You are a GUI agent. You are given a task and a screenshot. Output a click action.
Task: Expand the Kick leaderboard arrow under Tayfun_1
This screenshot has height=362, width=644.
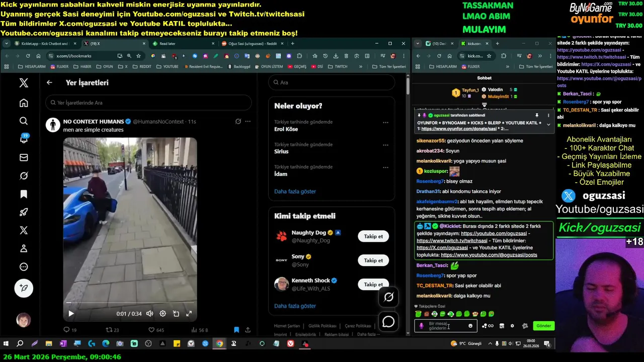485,105
